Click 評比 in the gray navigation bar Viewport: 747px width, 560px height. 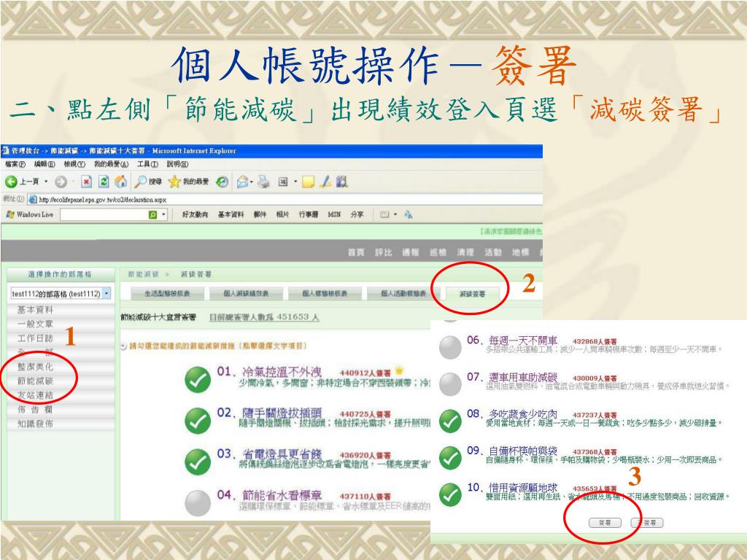[x=384, y=252]
